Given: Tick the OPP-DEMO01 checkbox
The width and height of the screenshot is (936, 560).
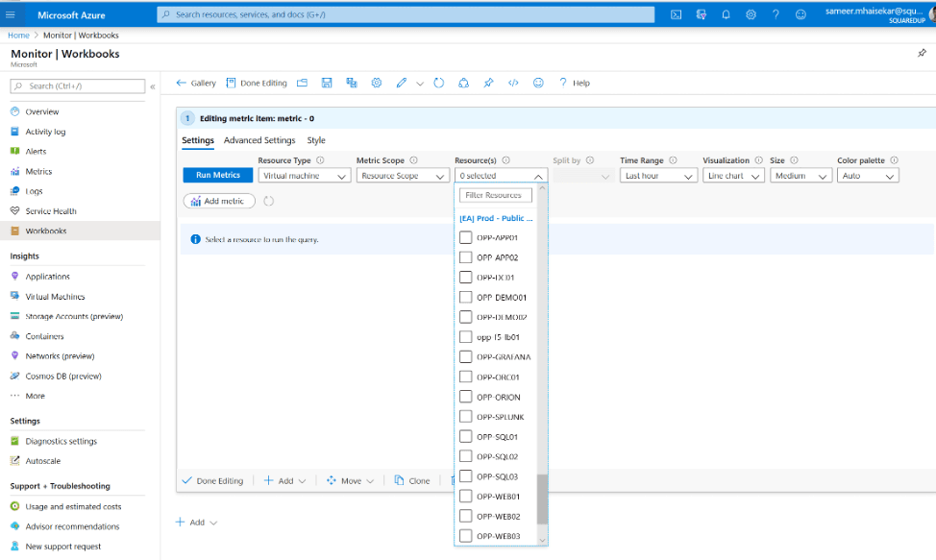Looking at the screenshot, I should pos(466,297).
